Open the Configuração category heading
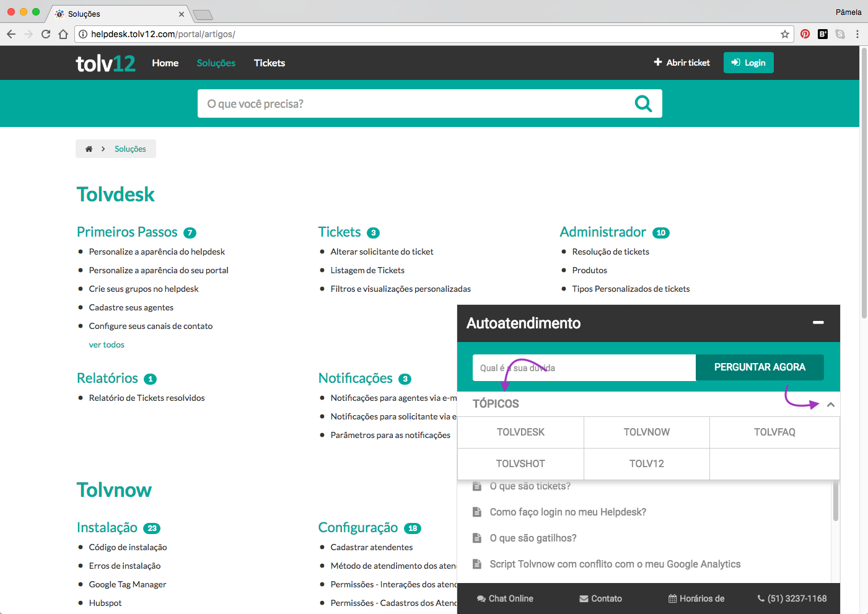868x614 pixels. (358, 528)
